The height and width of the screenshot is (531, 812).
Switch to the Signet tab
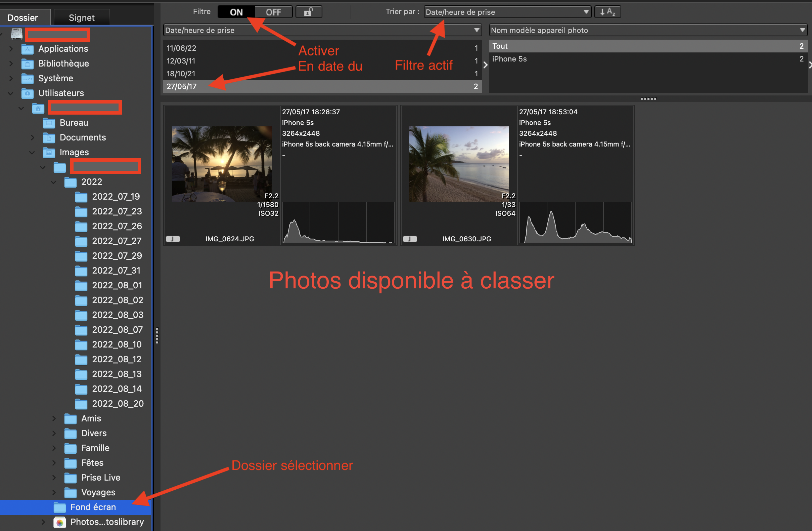click(x=82, y=18)
